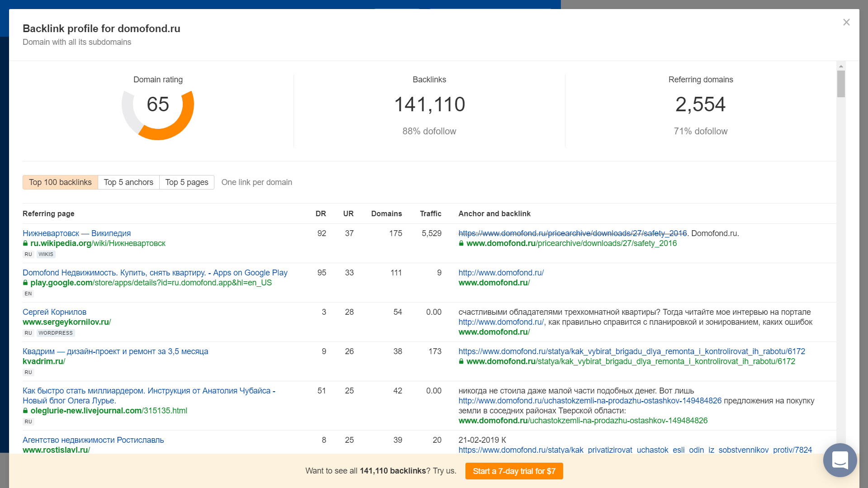
Task: Open the Нижневартовск — Википедия referring page
Action: pos(76,233)
